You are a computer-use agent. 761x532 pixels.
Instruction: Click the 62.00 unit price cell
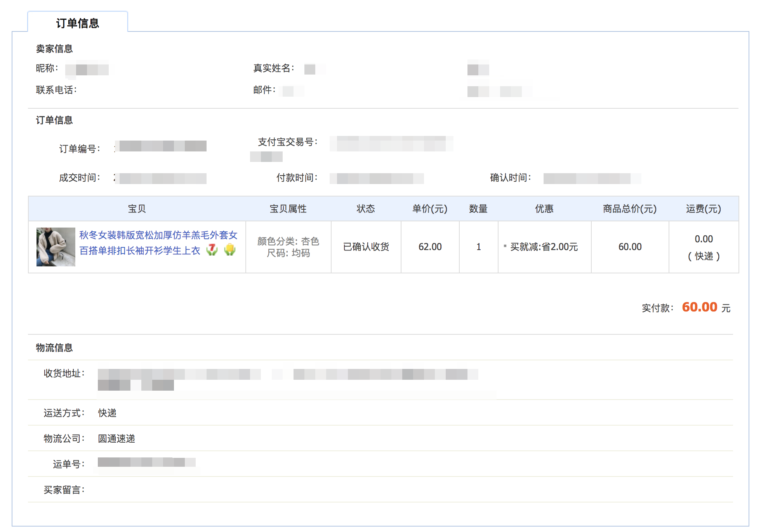430,247
